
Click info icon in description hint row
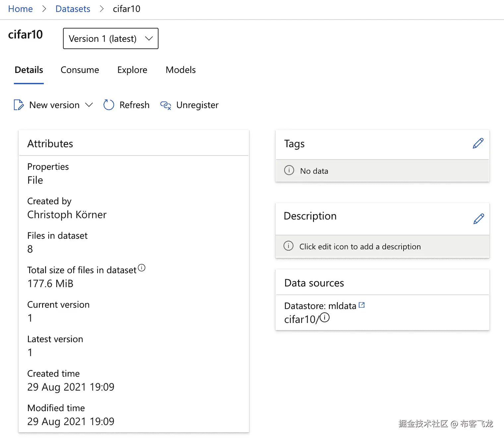[288, 246]
